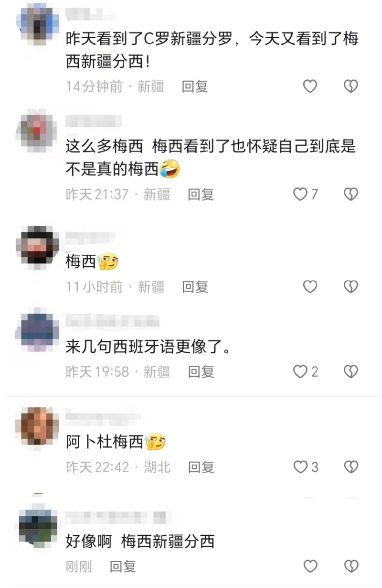382x588 pixels.
Task: Dislike the 11小时前 梅西 comment
Action: click(x=351, y=286)
